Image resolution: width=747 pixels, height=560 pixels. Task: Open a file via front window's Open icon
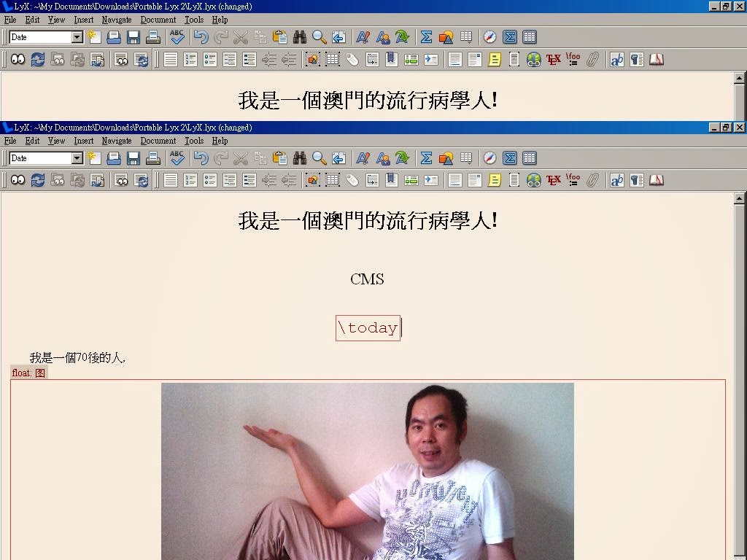point(114,158)
